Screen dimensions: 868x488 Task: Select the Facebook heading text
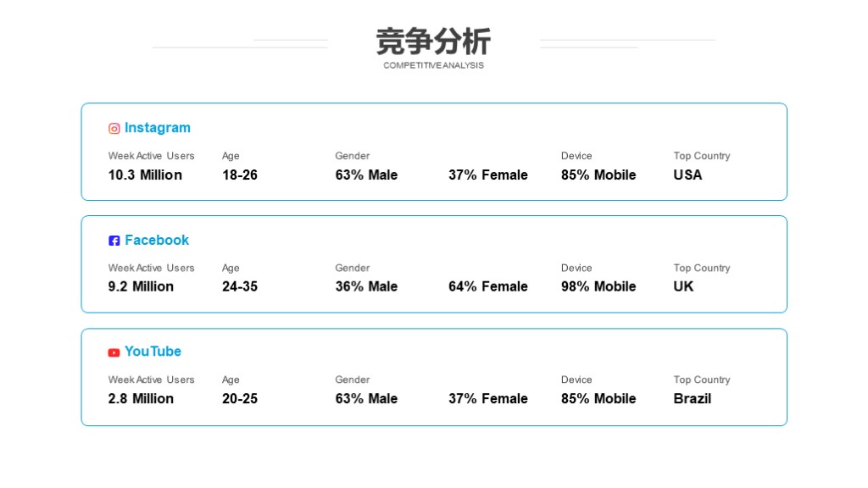point(157,240)
